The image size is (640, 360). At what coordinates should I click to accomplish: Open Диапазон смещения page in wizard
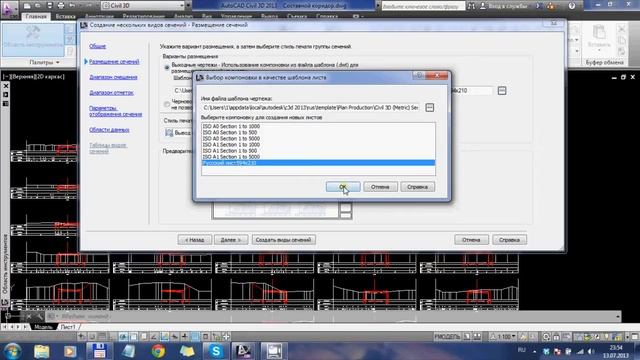tap(113, 77)
